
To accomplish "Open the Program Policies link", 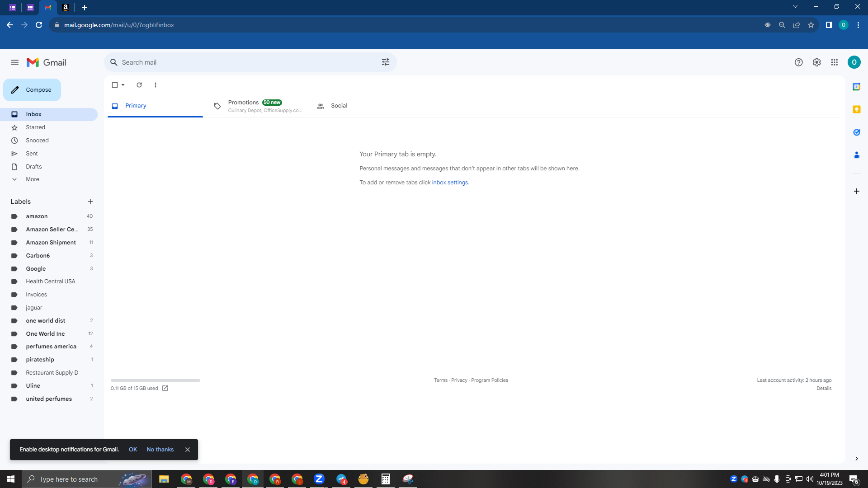I will 490,380.
